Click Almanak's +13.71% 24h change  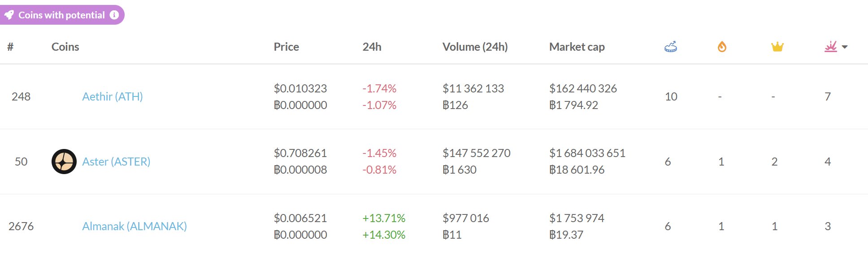[x=384, y=218]
